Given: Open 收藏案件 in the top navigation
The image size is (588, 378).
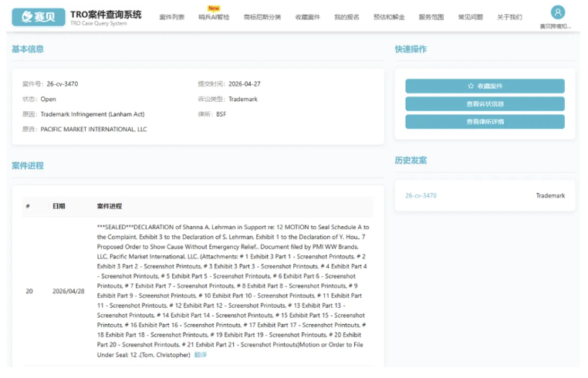Looking at the screenshot, I should (307, 17).
